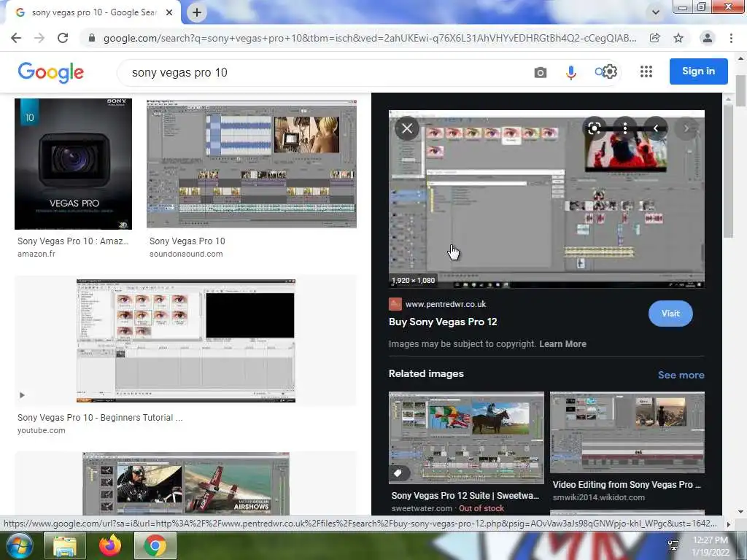The image size is (747, 560).
Task: Open the 'Video Editing from Sony Vegas Pro' thumbnail
Action: pos(627,432)
